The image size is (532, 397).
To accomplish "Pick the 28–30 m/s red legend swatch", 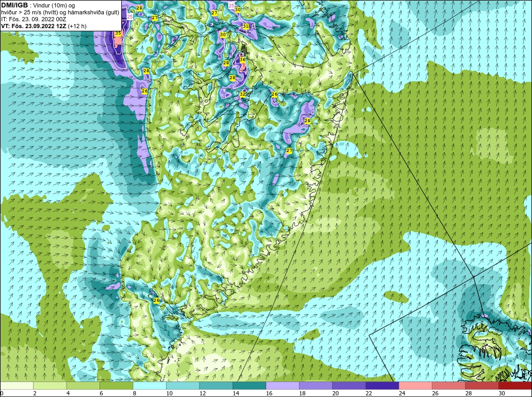I will (x=482, y=385).
